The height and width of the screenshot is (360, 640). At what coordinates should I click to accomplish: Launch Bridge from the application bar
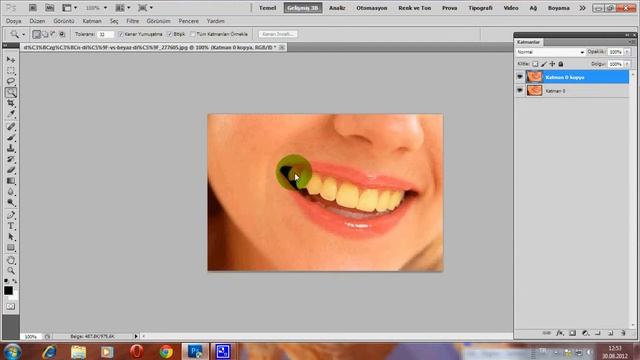point(33,8)
